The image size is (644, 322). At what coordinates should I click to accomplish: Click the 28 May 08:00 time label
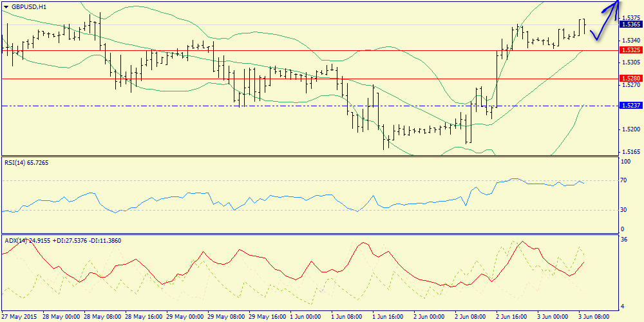pyautogui.click(x=102, y=317)
